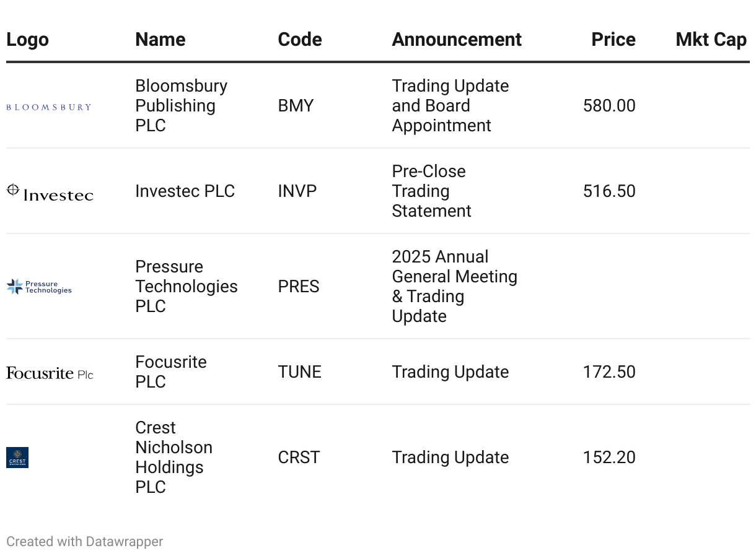Screen dimensions: 756x556
Task: Click the Mkt Cap column header
Action: tap(711, 40)
